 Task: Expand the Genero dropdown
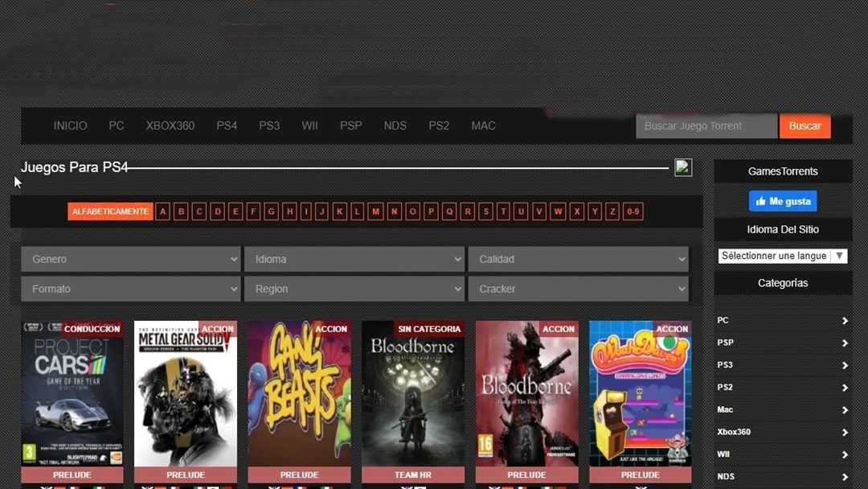[131, 259]
